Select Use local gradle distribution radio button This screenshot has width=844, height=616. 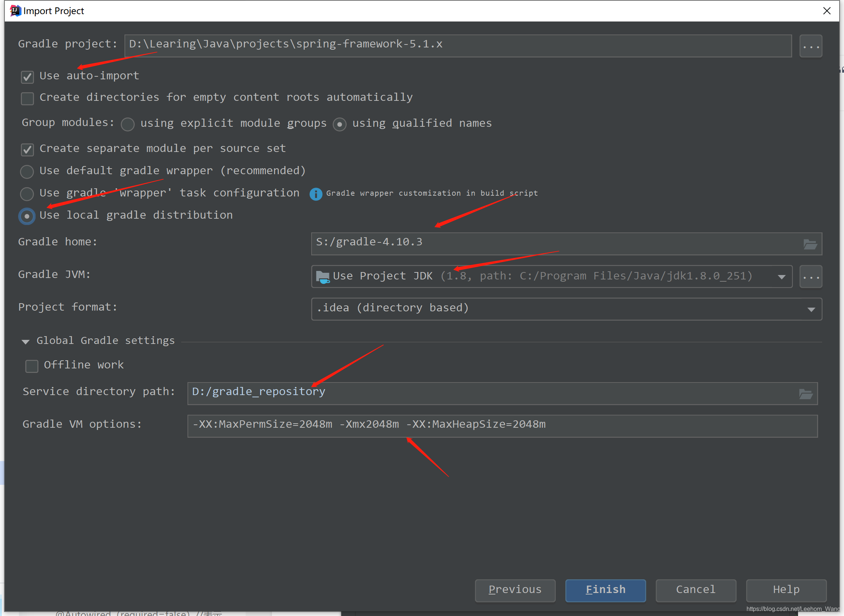(x=27, y=214)
